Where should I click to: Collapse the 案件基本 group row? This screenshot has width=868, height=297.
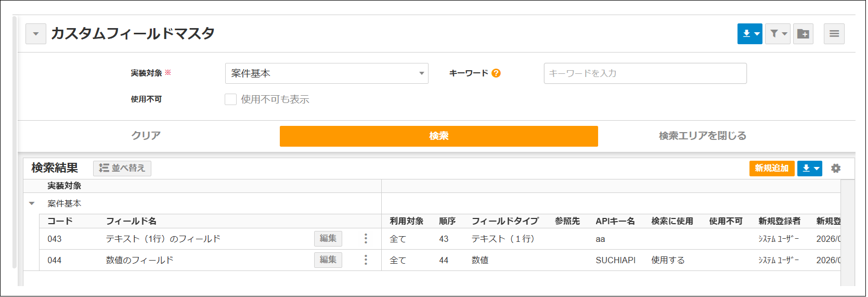(x=32, y=203)
